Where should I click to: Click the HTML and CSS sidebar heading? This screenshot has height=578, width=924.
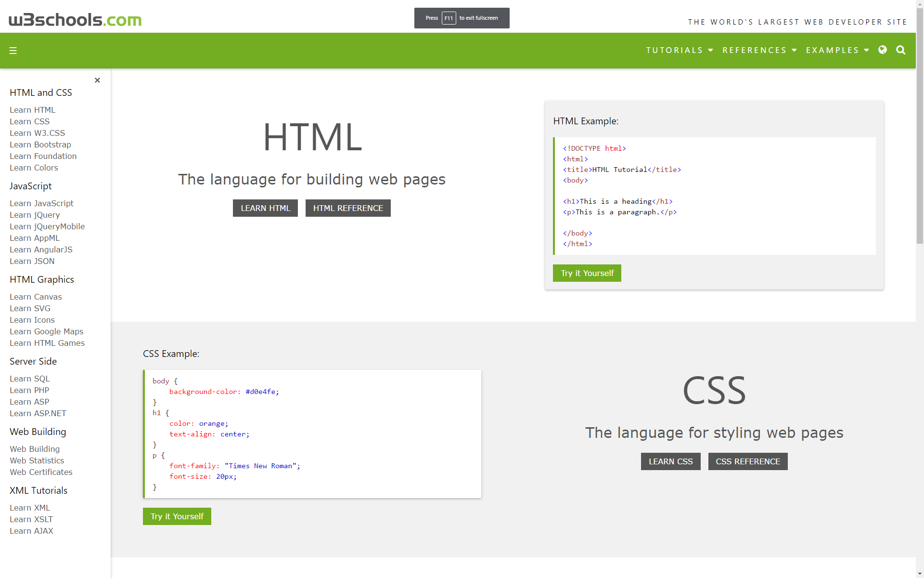tap(41, 92)
